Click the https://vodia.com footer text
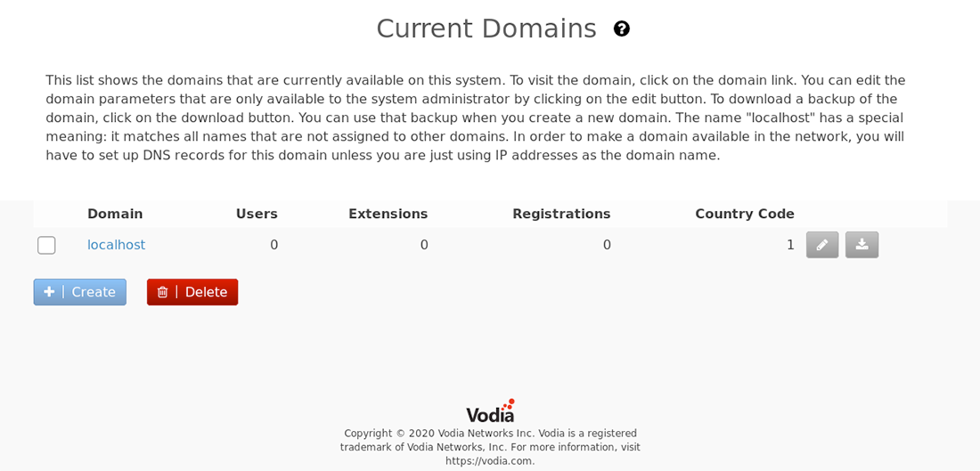980x471 pixels. click(490, 461)
